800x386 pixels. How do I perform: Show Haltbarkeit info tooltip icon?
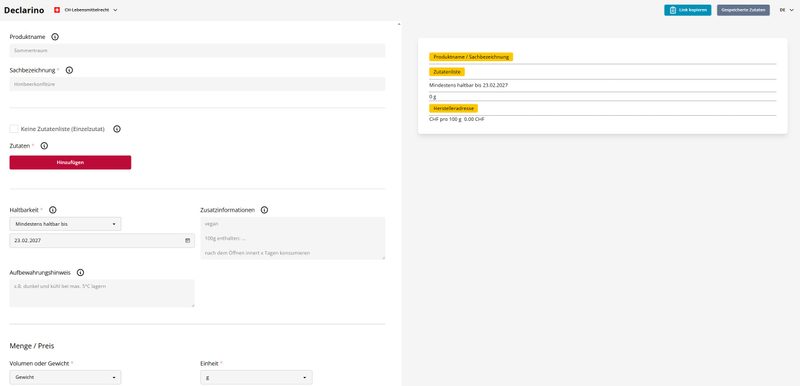pyautogui.click(x=53, y=210)
